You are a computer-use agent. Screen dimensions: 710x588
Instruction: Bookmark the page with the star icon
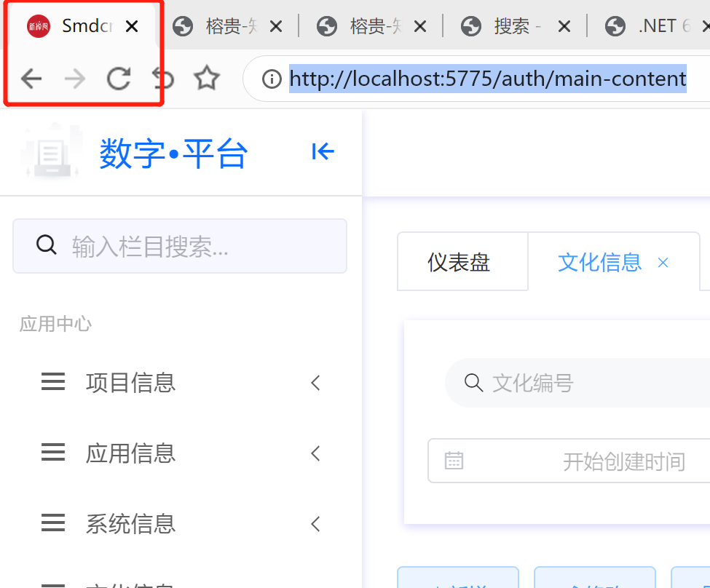207,78
